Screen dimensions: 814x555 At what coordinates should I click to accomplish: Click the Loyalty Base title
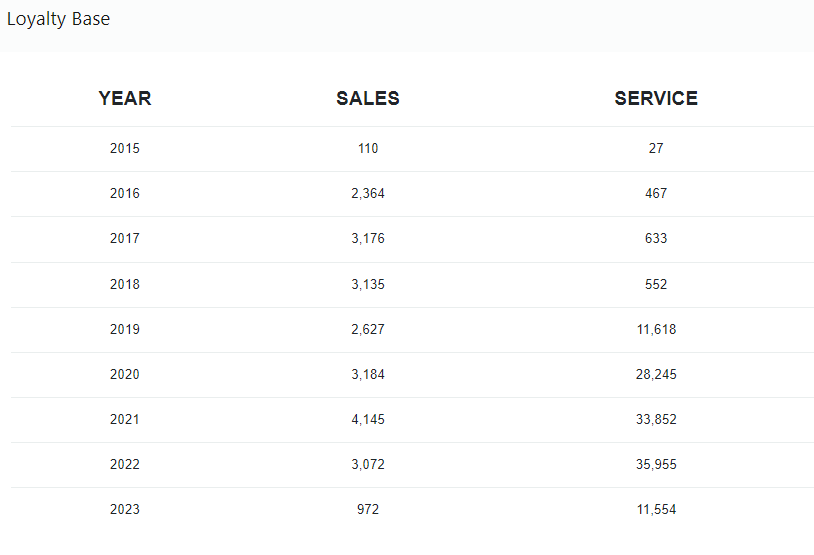point(59,19)
